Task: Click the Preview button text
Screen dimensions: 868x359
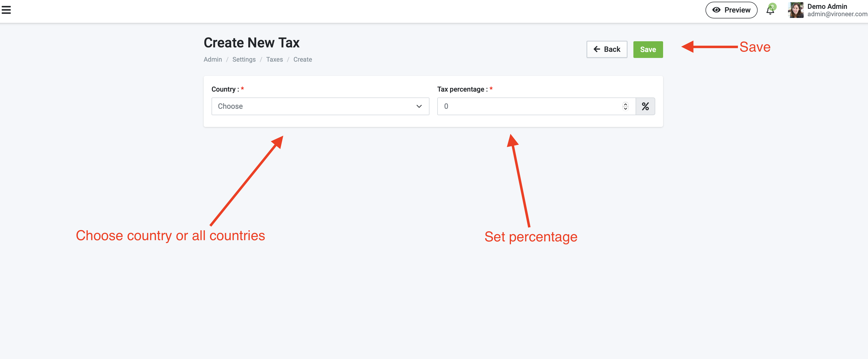Action: pyautogui.click(x=737, y=10)
